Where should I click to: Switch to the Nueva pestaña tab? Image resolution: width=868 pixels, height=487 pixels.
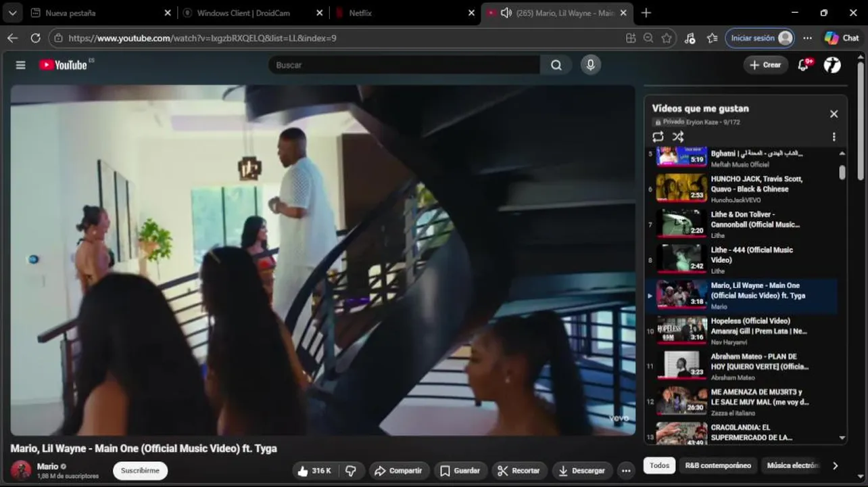[x=100, y=13]
